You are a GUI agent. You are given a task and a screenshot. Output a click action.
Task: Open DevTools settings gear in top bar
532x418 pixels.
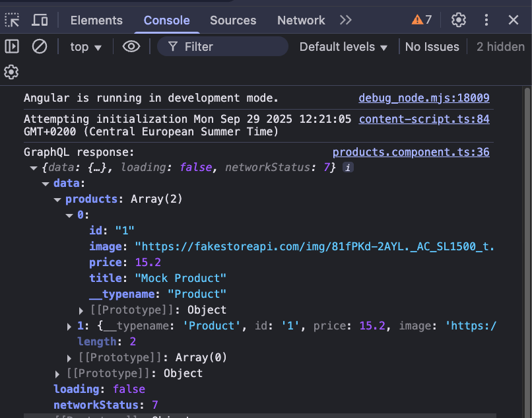pyautogui.click(x=459, y=20)
